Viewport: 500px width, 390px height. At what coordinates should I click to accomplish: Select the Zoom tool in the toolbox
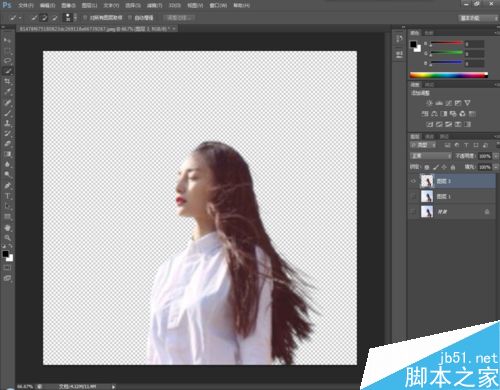pos(7,238)
